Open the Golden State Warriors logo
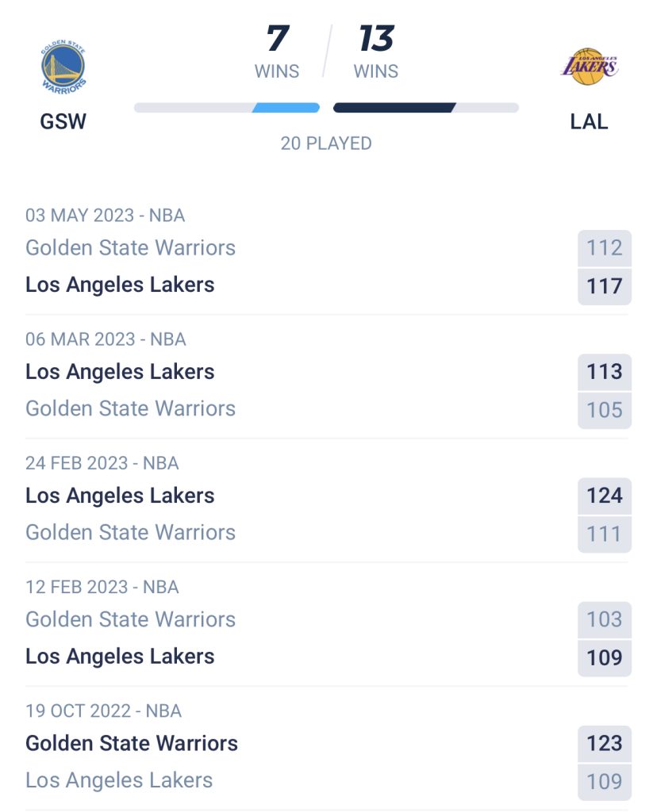 point(63,67)
